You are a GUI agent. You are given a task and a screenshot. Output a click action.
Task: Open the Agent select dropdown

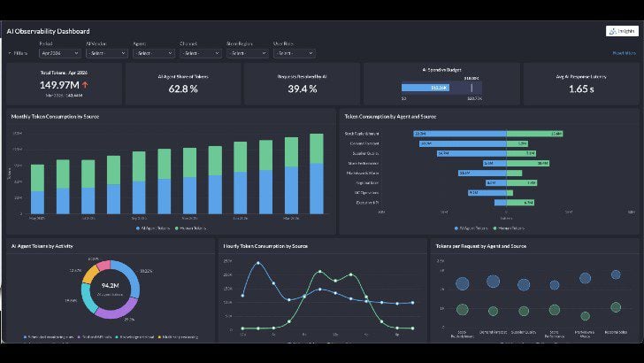(x=154, y=53)
